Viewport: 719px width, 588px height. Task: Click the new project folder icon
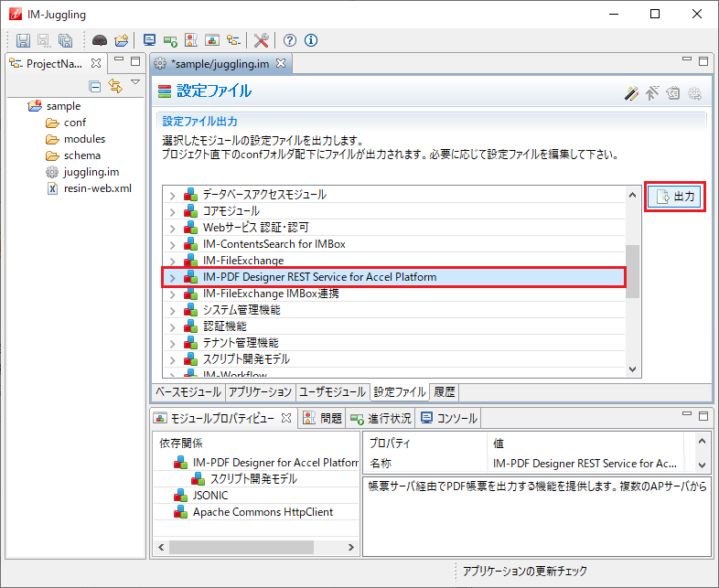(122, 40)
